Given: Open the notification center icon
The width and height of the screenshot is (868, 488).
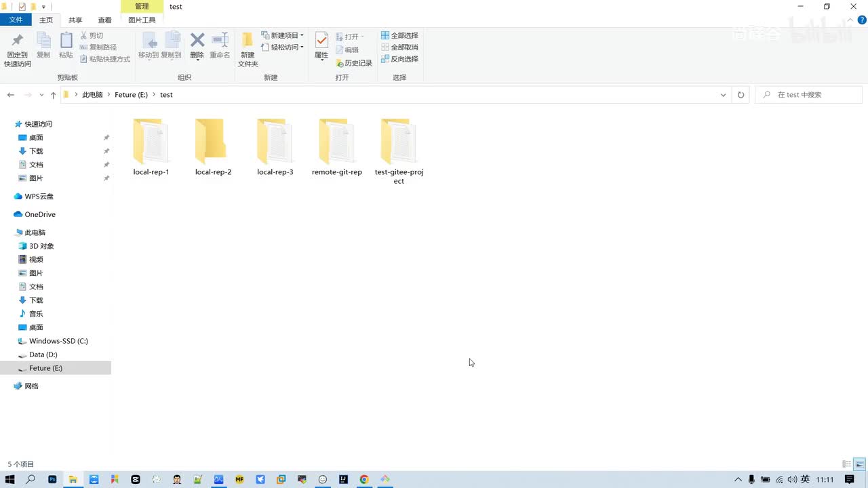Looking at the screenshot, I should pos(850,479).
